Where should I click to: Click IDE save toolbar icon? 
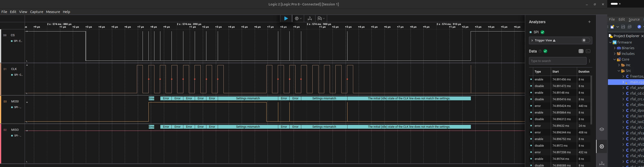pos(623,27)
